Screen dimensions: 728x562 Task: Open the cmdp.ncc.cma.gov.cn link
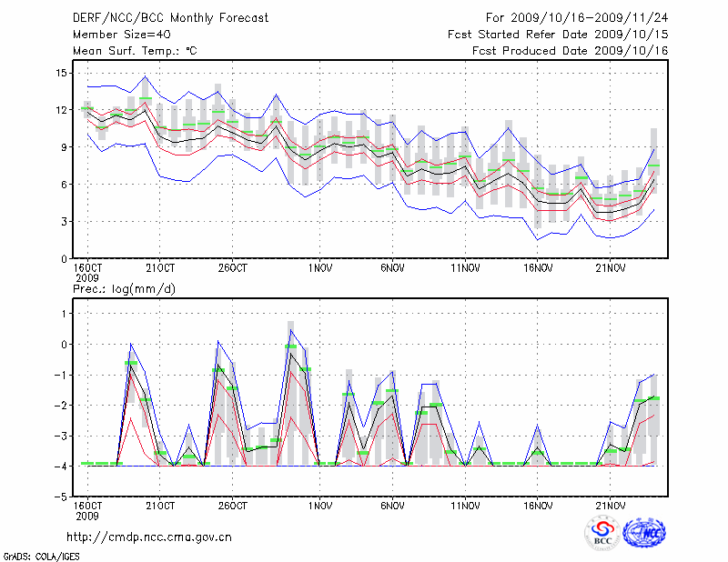coord(149,537)
